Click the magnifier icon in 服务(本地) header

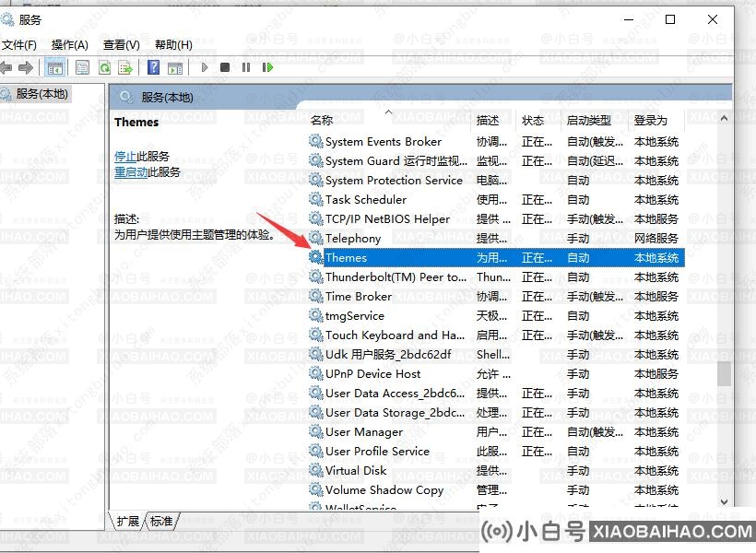click(125, 98)
